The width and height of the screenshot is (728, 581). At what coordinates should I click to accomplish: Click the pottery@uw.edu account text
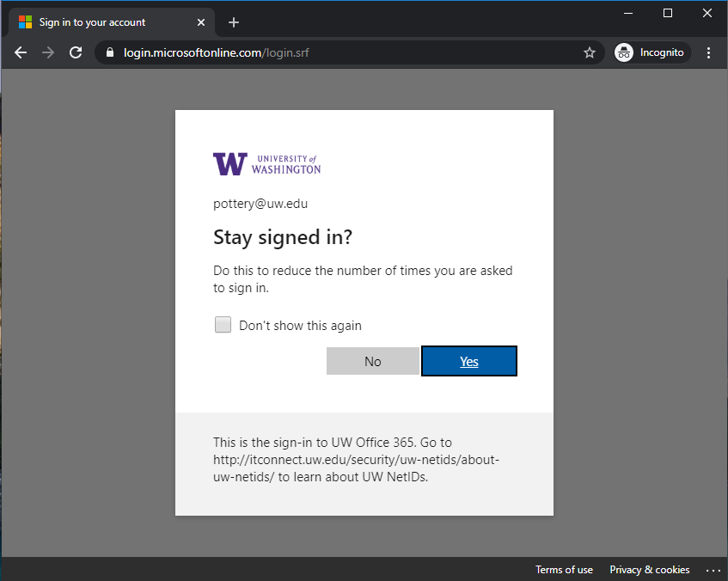point(260,204)
